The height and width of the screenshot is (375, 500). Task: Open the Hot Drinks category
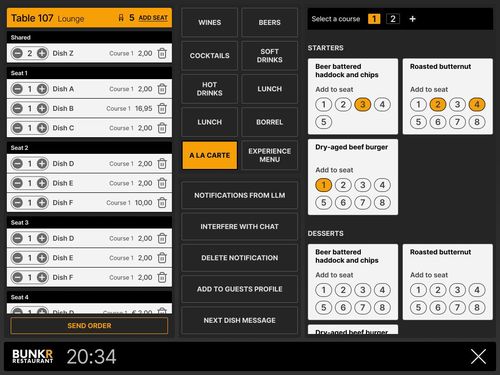pyautogui.click(x=209, y=89)
